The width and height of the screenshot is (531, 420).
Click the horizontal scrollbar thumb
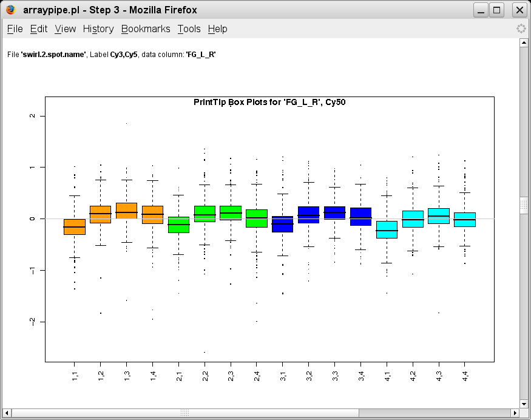pos(185,413)
